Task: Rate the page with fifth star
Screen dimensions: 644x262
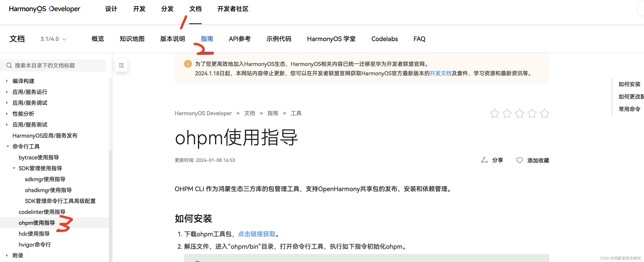Action: (544, 113)
